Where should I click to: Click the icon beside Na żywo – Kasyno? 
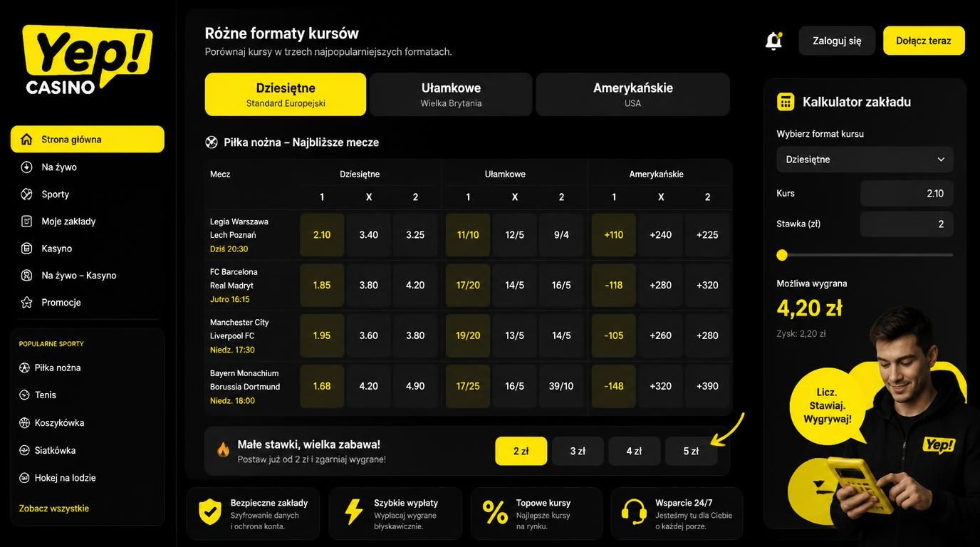click(x=26, y=275)
